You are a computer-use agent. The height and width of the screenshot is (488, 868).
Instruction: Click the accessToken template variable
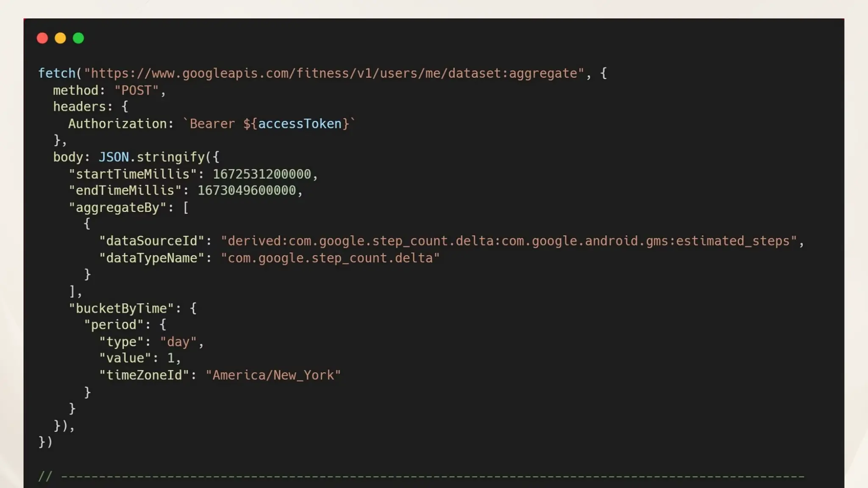point(300,124)
